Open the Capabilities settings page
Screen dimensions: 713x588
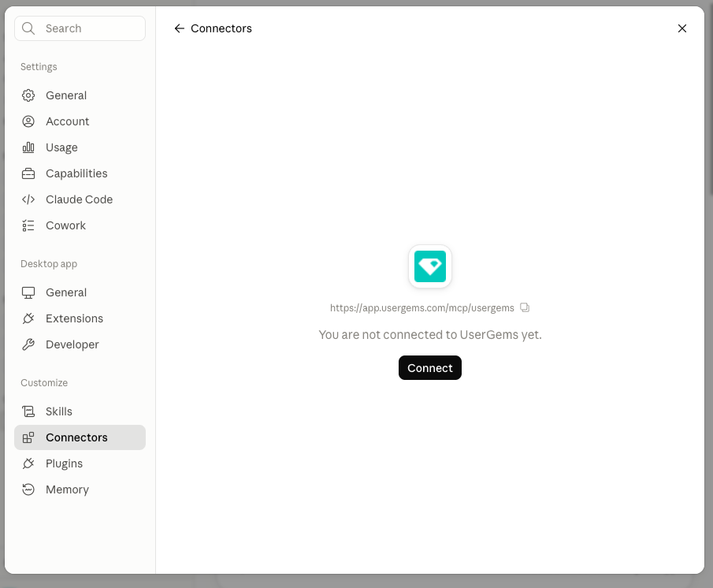80,173
